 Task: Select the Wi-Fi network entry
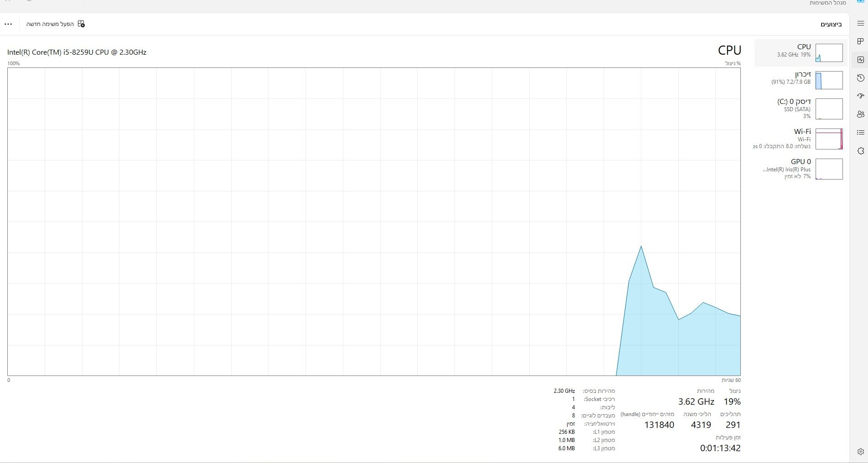click(x=801, y=139)
